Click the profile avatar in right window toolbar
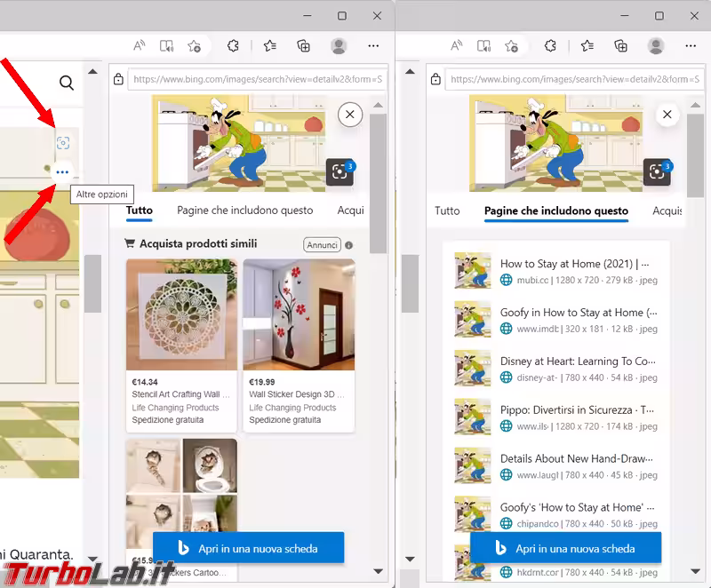The image size is (711, 588). (656, 46)
